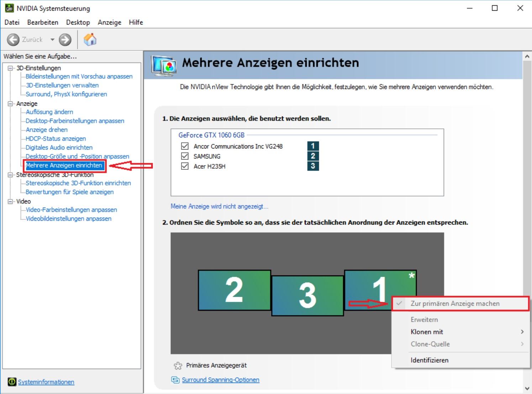Select display 3 thumbnail in arrangement
532x394 pixels.
click(307, 296)
